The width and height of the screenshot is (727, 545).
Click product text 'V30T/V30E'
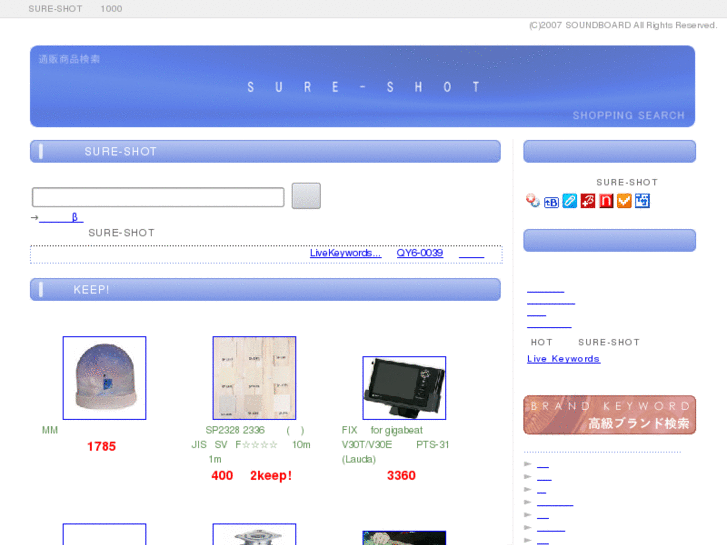pyautogui.click(x=367, y=445)
